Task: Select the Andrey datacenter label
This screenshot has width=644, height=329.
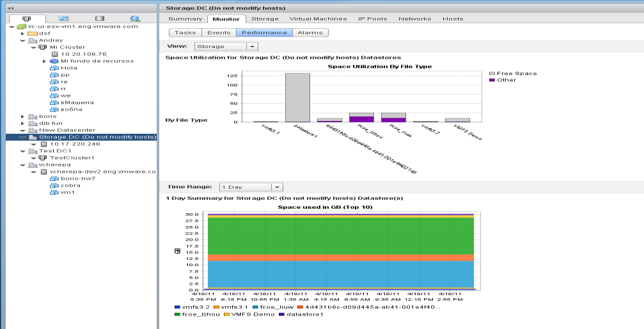Action: pos(51,40)
